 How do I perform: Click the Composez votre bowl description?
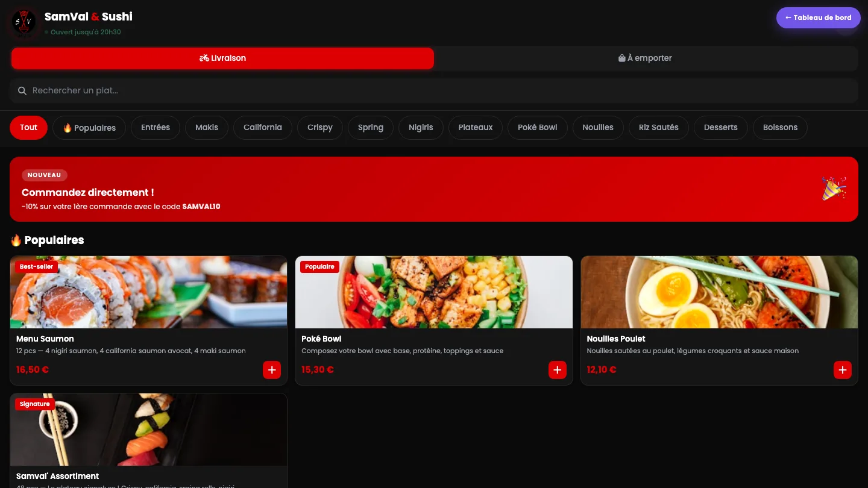402,351
